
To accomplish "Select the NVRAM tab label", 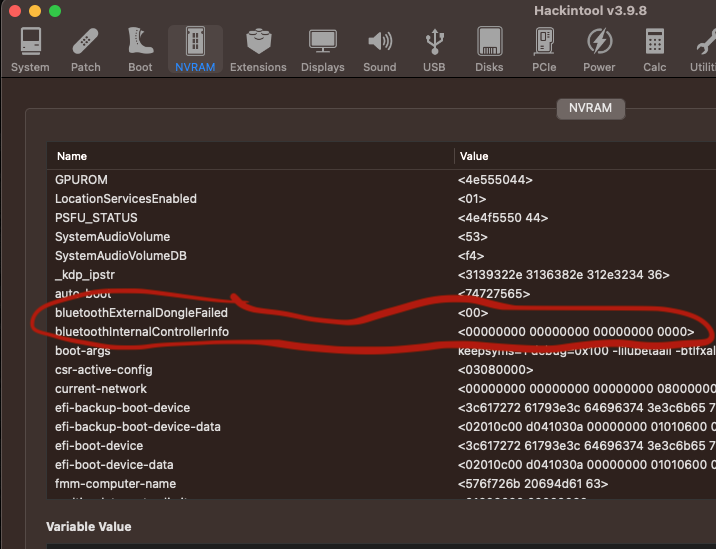I will (x=590, y=108).
